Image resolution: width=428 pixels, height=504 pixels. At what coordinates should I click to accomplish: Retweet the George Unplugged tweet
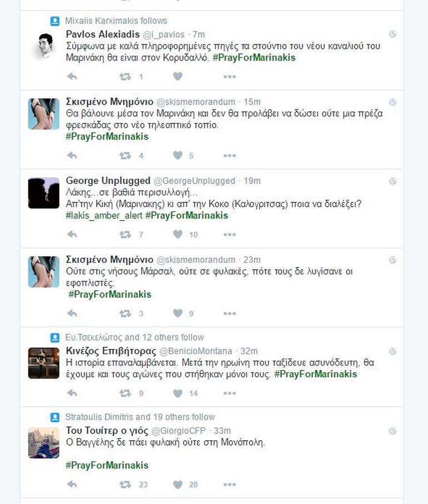click(126, 234)
